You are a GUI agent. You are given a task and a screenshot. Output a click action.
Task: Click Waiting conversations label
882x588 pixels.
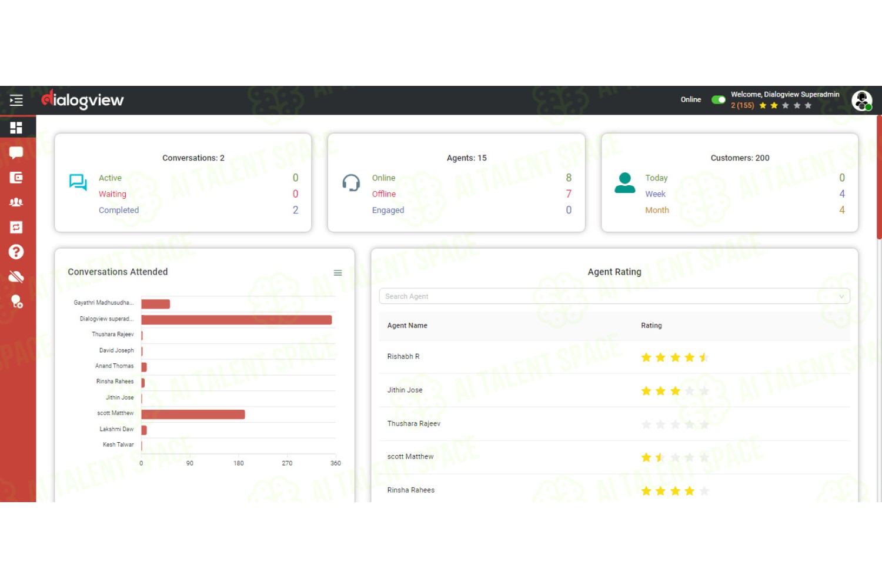(x=112, y=194)
